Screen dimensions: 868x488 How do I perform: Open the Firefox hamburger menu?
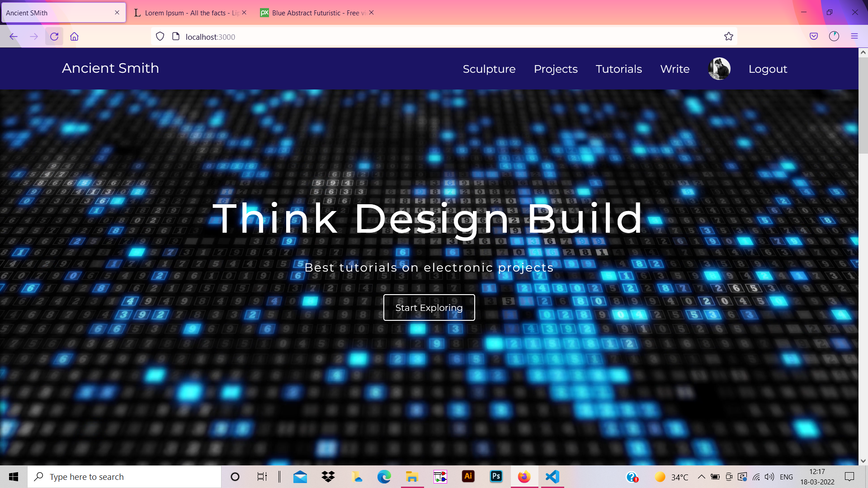coord(854,37)
